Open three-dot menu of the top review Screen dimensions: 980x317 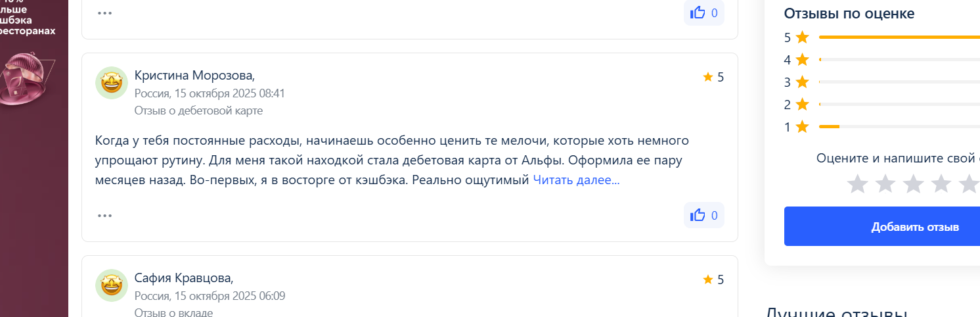[x=104, y=12]
